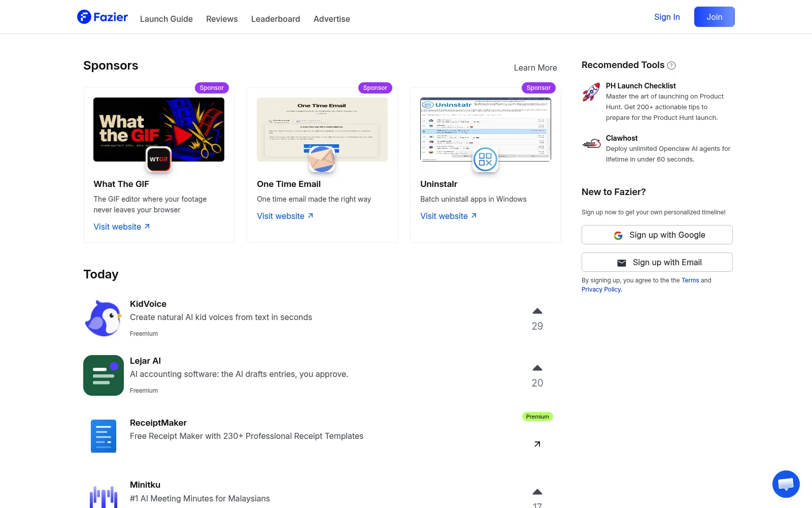Open the Leaderboard page
812x508 pixels.
tap(276, 19)
